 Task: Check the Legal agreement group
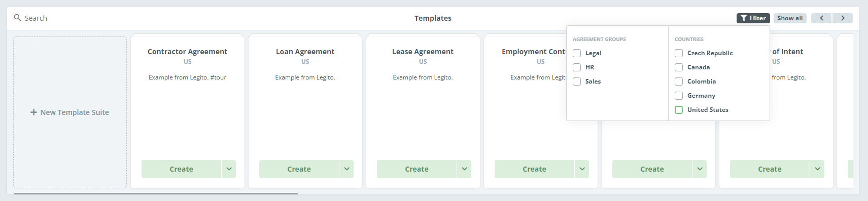(577, 53)
